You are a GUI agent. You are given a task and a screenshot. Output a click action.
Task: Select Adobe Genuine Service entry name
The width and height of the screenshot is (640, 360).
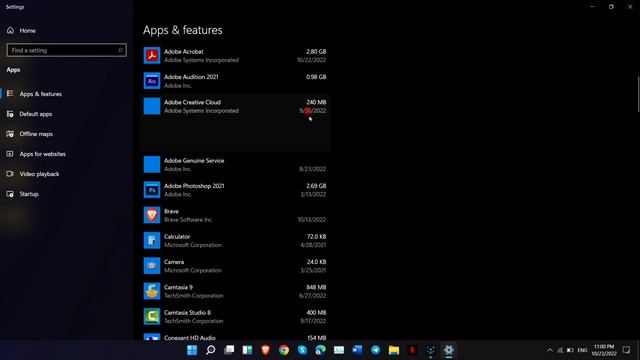[x=194, y=160]
